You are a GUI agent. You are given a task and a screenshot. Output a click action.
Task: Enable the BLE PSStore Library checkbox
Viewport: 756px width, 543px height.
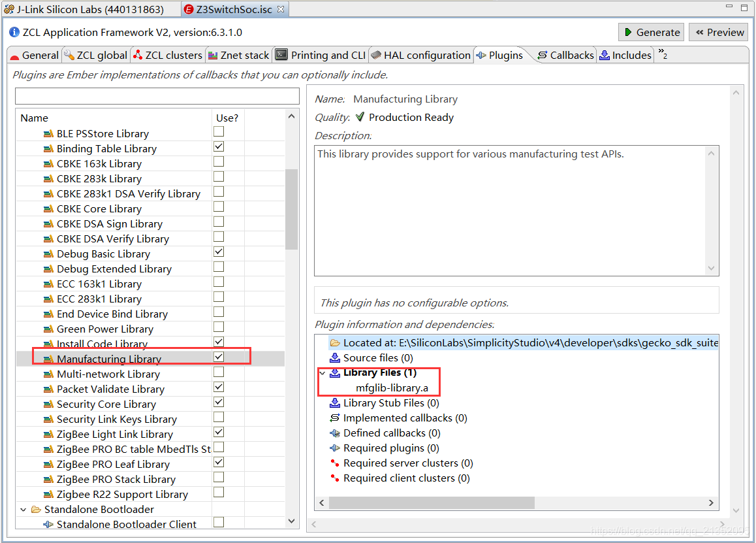click(x=219, y=131)
